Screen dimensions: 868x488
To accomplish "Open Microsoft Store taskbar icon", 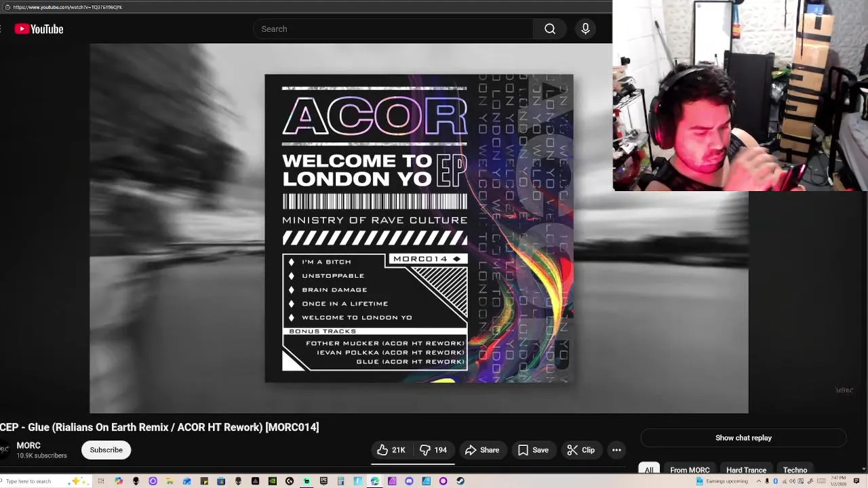I will coord(221,481).
